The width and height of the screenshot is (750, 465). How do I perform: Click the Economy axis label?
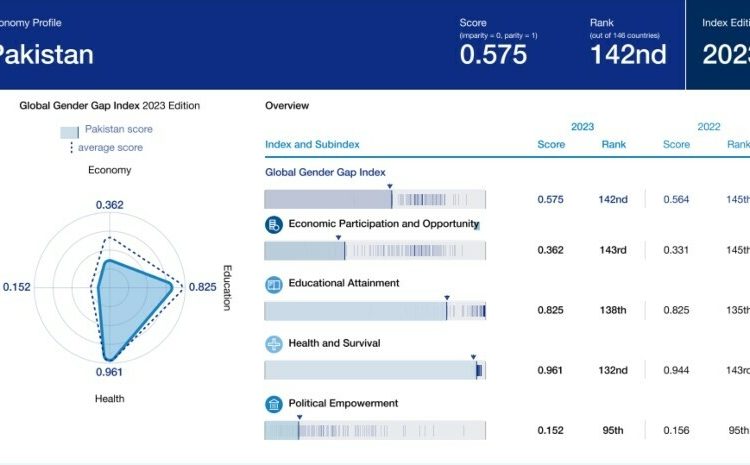pos(110,170)
